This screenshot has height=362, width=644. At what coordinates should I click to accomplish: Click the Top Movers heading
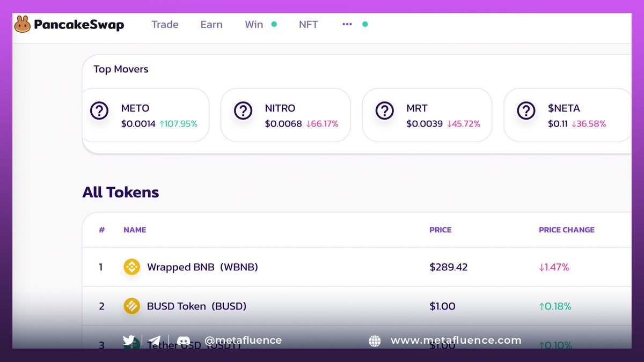coord(121,69)
